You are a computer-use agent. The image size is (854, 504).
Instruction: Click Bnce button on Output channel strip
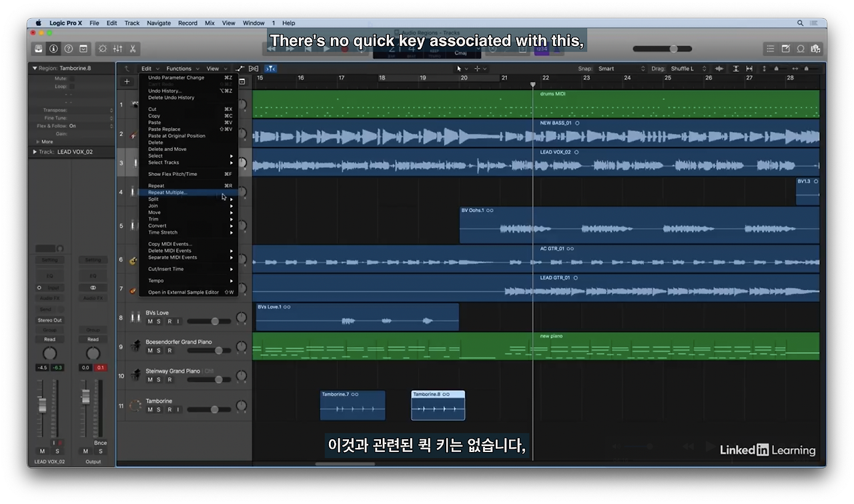coord(100,443)
